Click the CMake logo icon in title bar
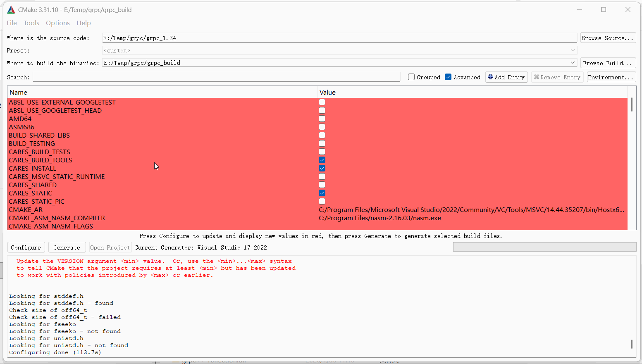The image size is (642, 364). [x=11, y=10]
